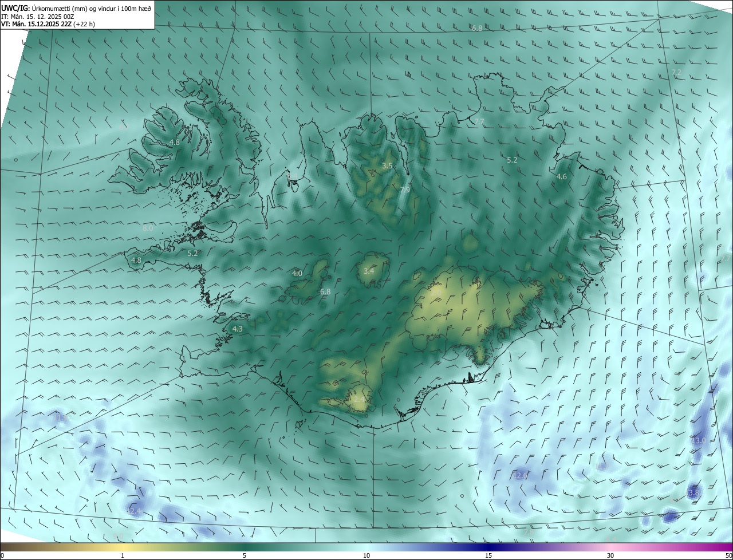733x560 pixels.
Task: Click the valid time line 'VT: Mán. 15.12.2025 22Z (+22 h)'
Action: click(x=48, y=24)
